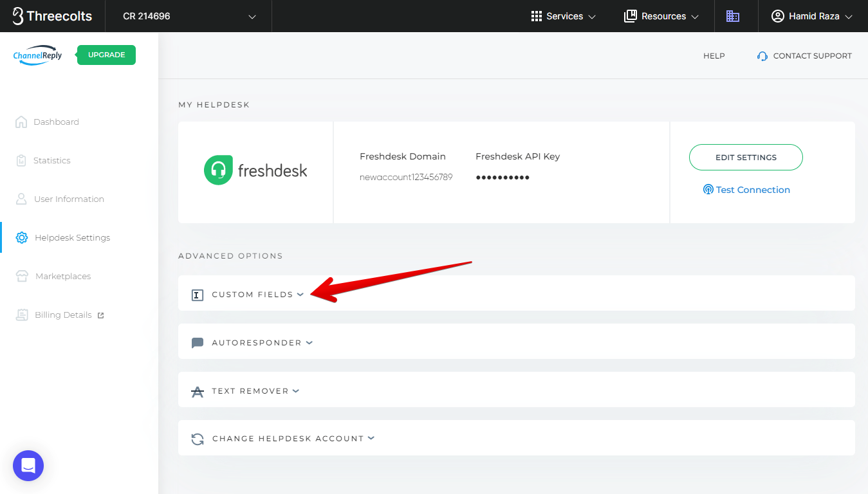This screenshot has height=494, width=868.
Task: Click the Freshdesk domain value newaccount123456789
Action: [x=406, y=177]
